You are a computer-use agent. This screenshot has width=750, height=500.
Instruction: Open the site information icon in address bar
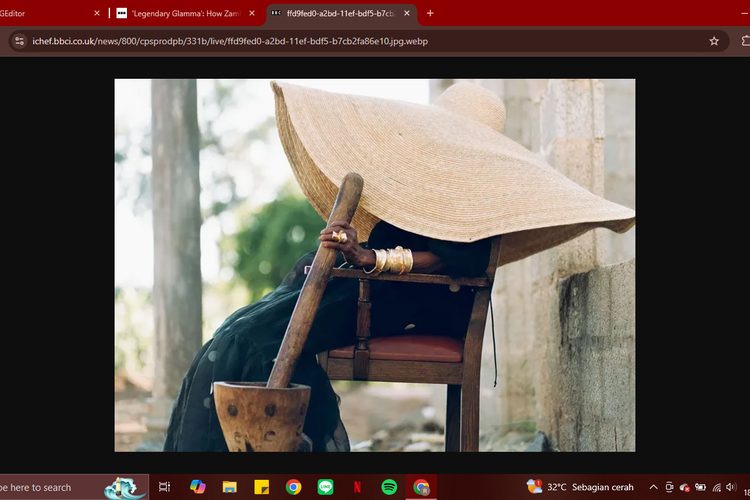tap(18, 41)
